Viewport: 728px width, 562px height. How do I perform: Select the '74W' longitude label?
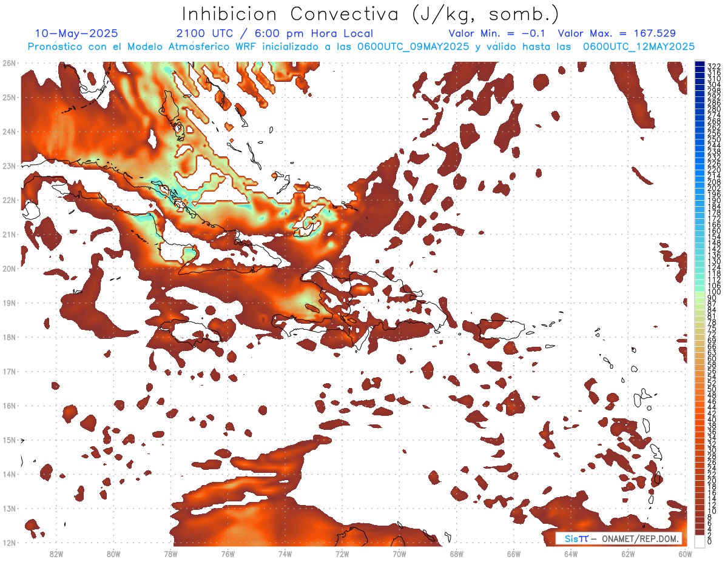tap(285, 554)
